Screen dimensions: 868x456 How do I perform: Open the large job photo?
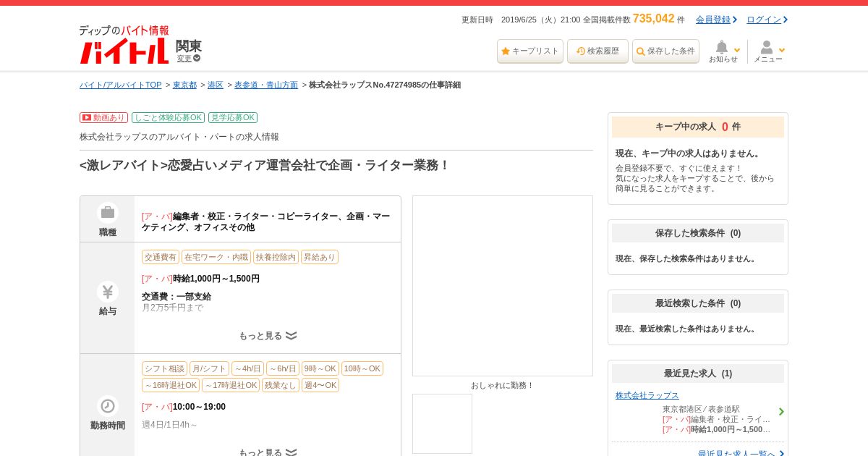[x=503, y=286]
